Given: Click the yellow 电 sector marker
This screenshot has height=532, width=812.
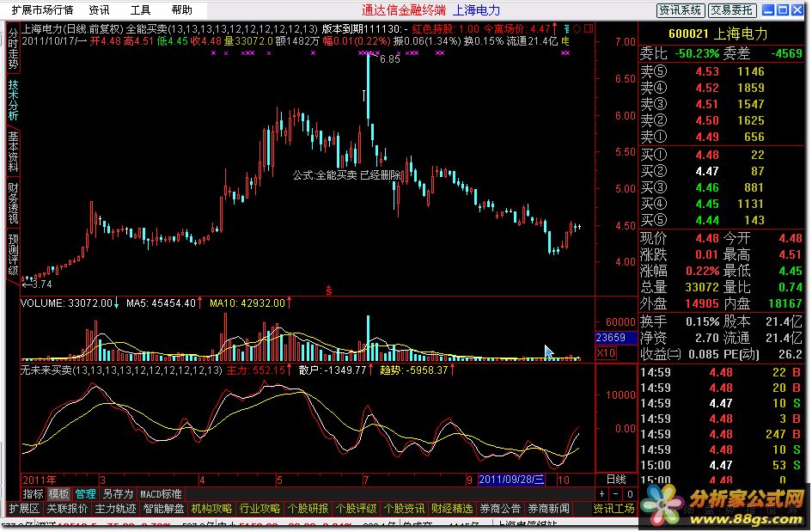Looking at the screenshot, I should click(x=565, y=41).
